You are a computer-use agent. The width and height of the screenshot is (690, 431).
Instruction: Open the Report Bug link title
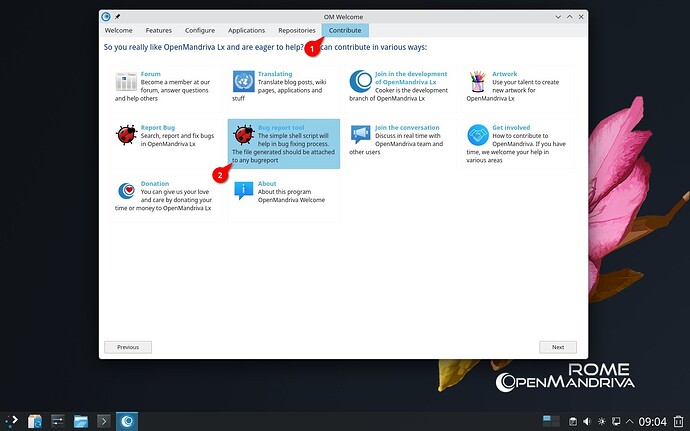[x=158, y=127]
